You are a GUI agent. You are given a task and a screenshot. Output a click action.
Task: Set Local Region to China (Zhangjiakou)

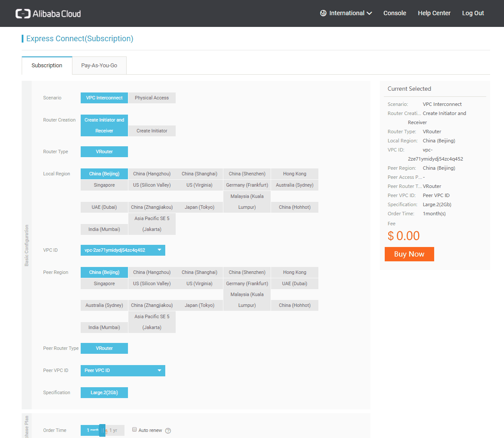tap(152, 207)
